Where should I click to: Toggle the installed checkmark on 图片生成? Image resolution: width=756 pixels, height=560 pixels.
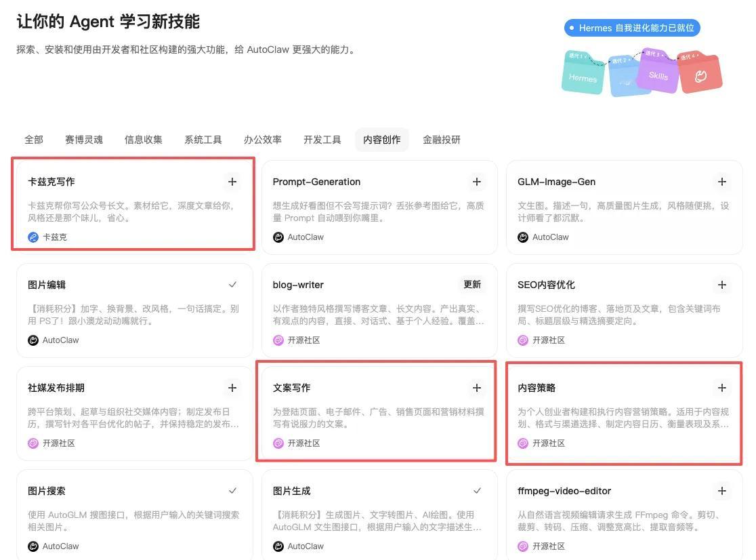477,491
